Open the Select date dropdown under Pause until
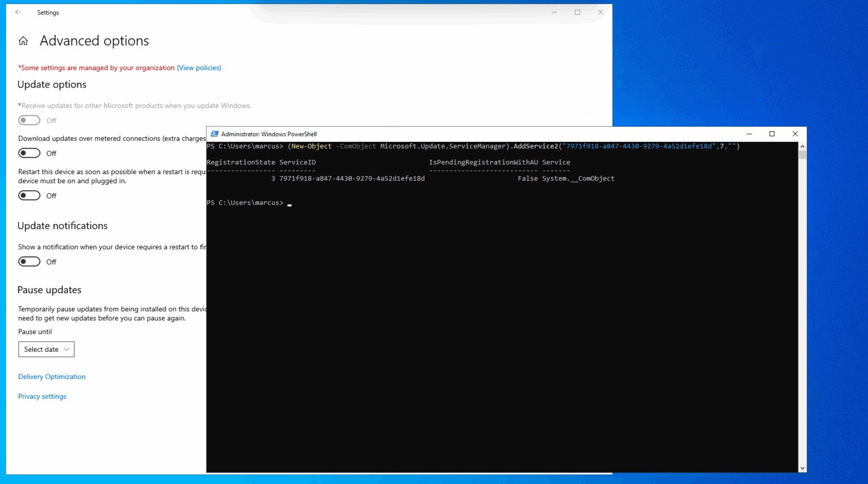The width and height of the screenshot is (868, 484). (x=46, y=349)
